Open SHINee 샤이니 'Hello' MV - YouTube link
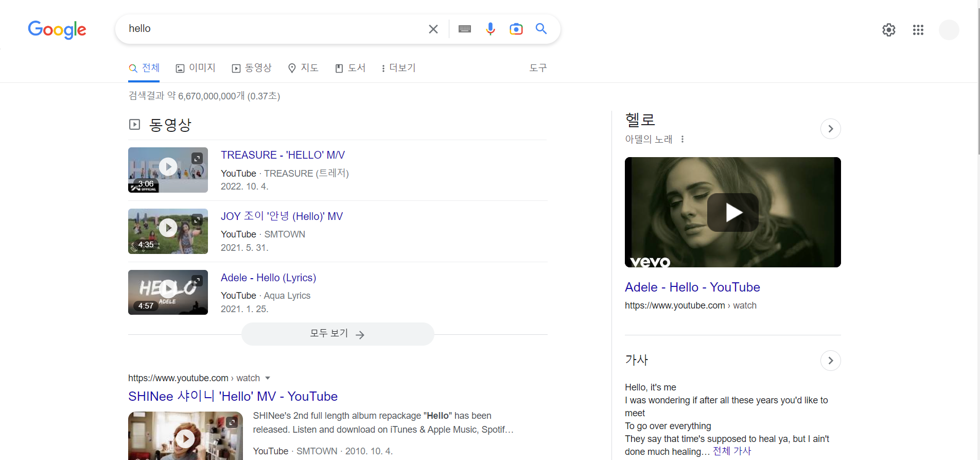This screenshot has width=980, height=460. 233,396
